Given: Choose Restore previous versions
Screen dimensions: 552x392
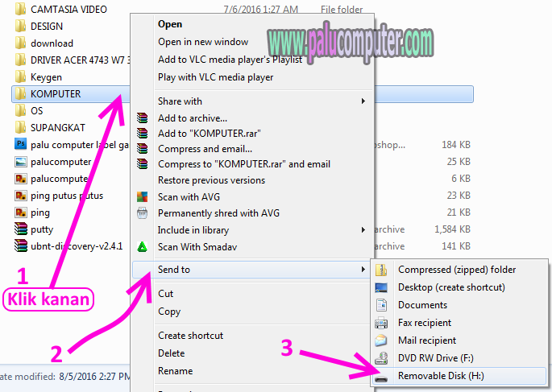Looking at the screenshot, I should pyautogui.click(x=211, y=180).
